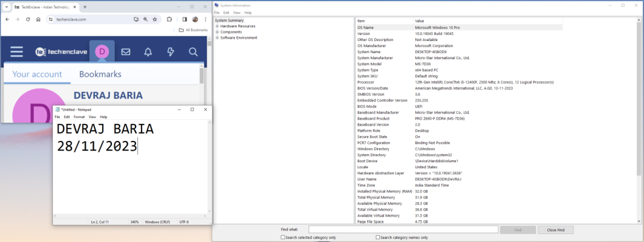
Task: Open System Information View menu
Action: pos(237,13)
